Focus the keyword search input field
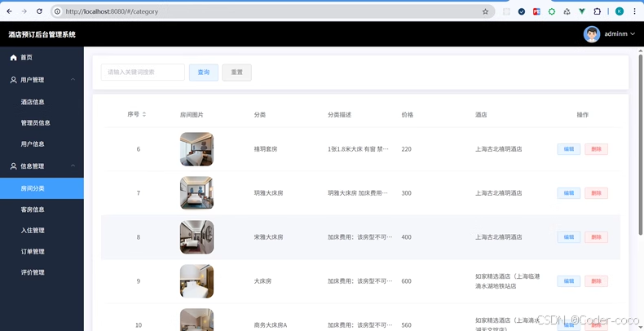This screenshot has width=644, height=331. click(x=143, y=73)
